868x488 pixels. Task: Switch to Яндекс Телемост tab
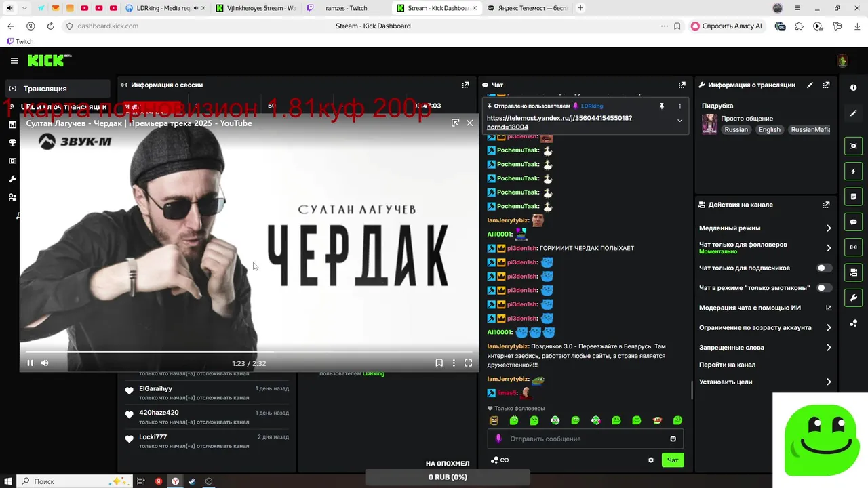[x=527, y=8]
